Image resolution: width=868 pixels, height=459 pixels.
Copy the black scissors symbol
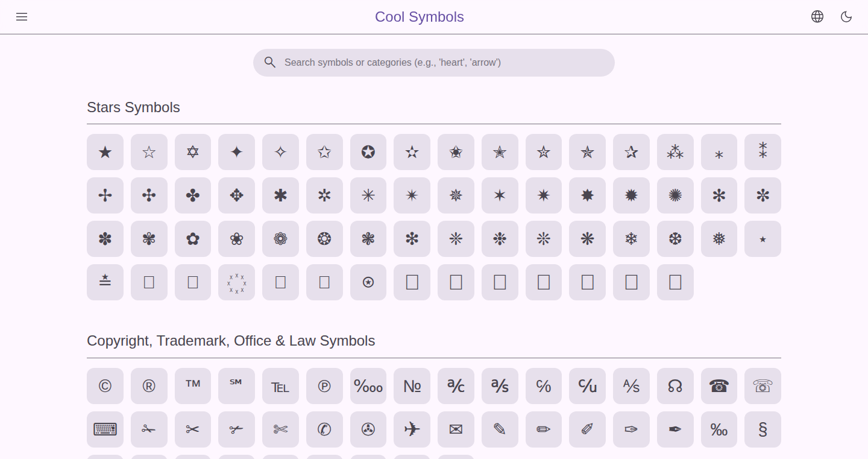click(193, 429)
